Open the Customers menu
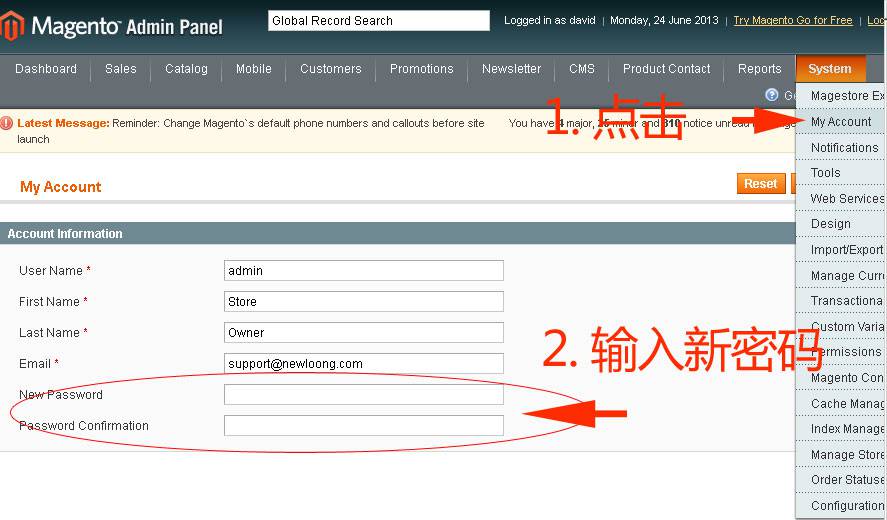Viewport: 887px width, 520px height. (330, 69)
